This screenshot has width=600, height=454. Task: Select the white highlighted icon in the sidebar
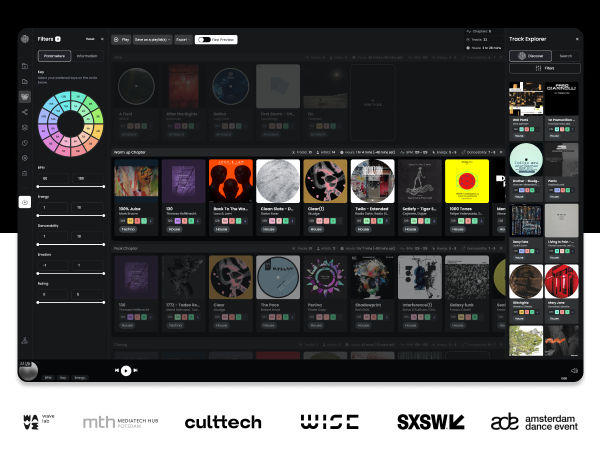pos(25,202)
